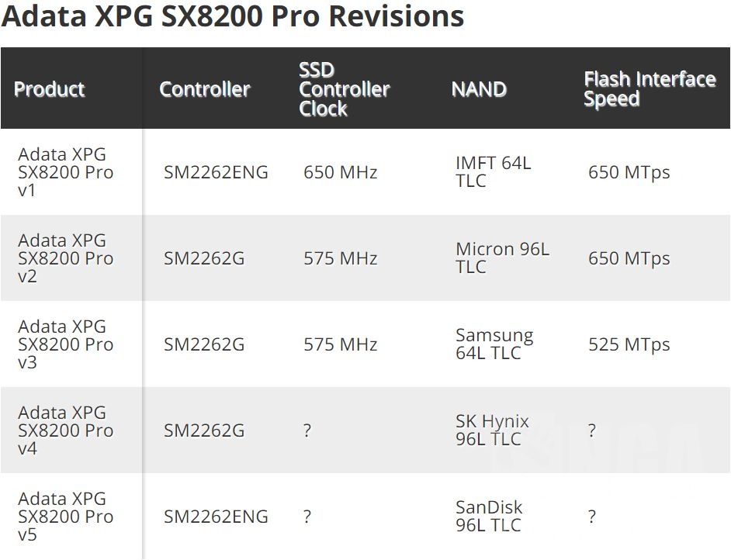Select the Adata XPG SX8200 Pro v3 cell

tap(65, 344)
